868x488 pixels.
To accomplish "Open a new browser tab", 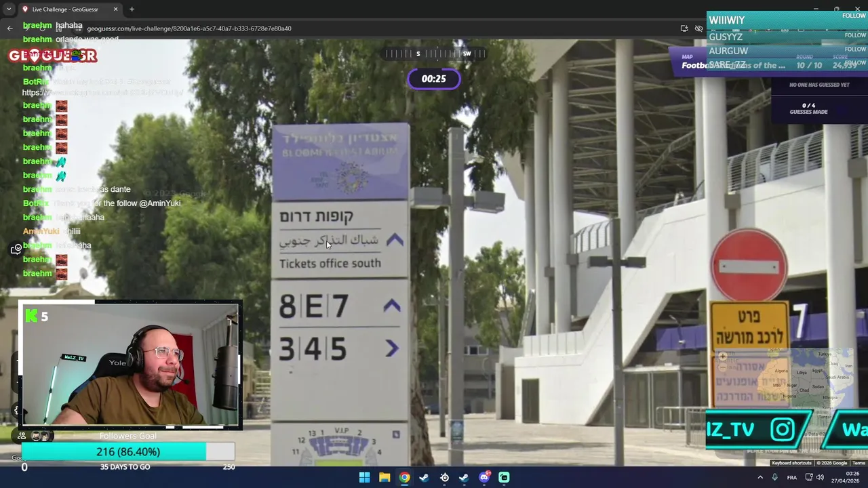I will 132,9.
